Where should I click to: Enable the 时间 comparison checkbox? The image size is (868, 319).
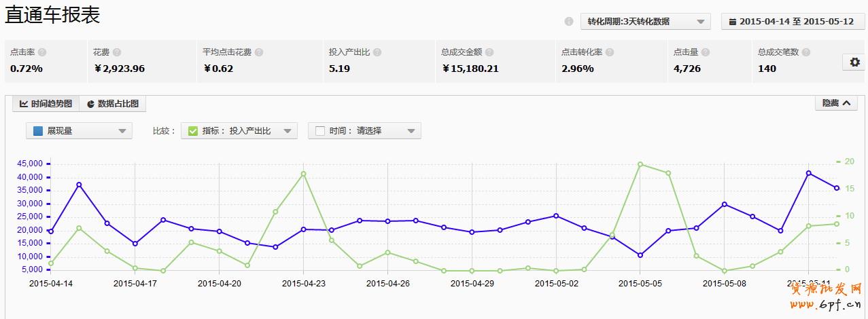(320, 131)
